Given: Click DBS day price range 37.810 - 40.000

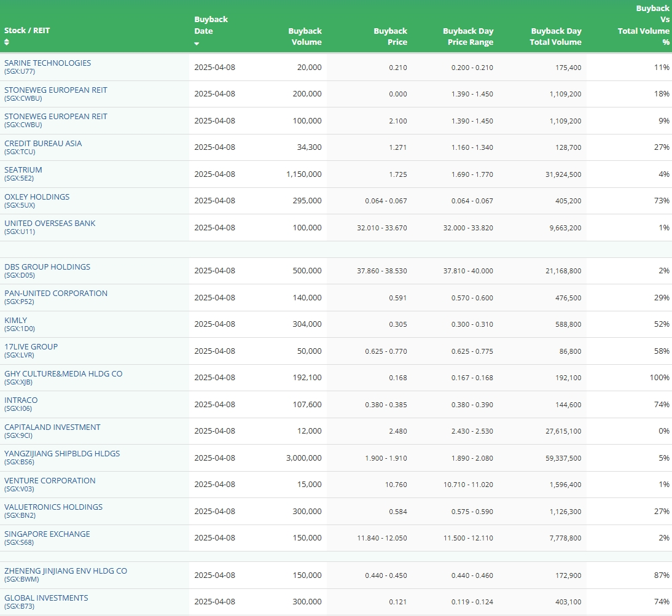Looking at the screenshot, I should (468, 271).
